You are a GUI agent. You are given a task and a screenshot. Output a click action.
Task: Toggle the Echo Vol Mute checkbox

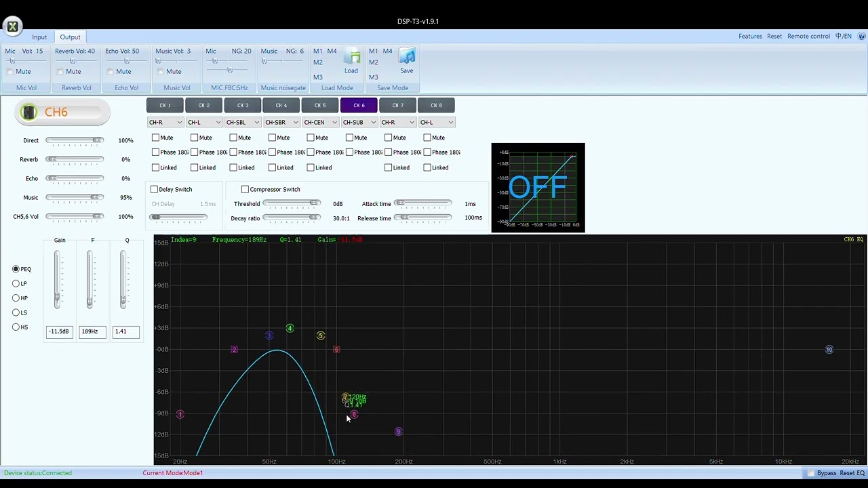[x=111, y=72]
